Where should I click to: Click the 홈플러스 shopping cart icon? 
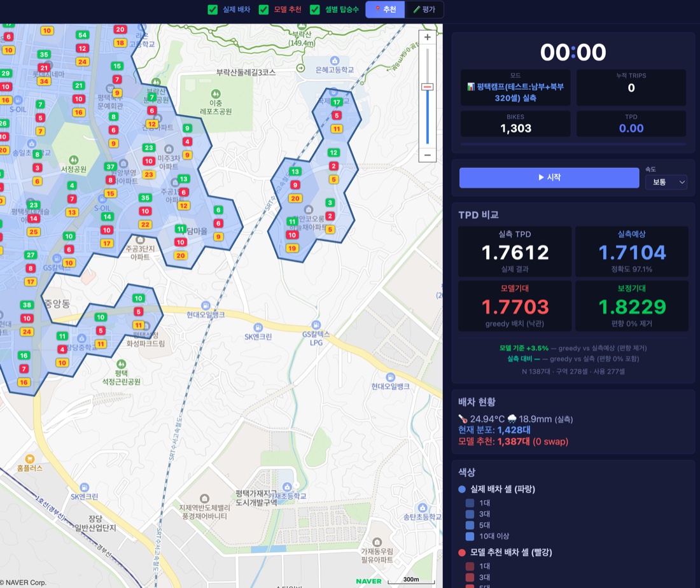(29, 459)
